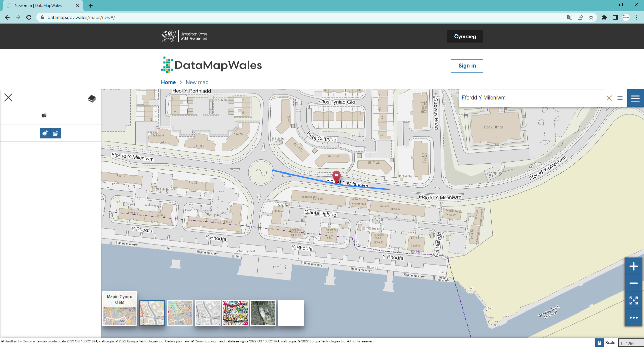644x347 pixels.
Task: Click the Ffordd Y Mileniwm search field
Action: tap(532, 98)
